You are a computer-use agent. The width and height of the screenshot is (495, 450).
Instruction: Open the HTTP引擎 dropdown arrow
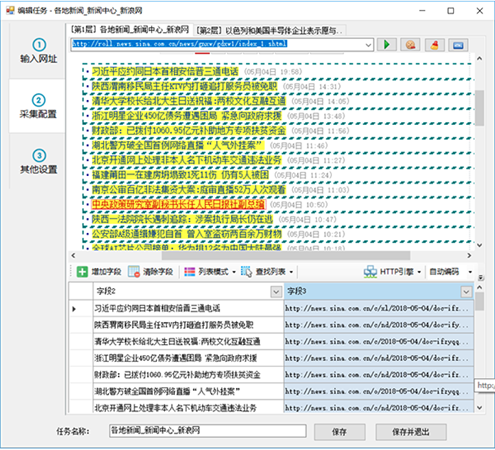[x=419, y=272]
